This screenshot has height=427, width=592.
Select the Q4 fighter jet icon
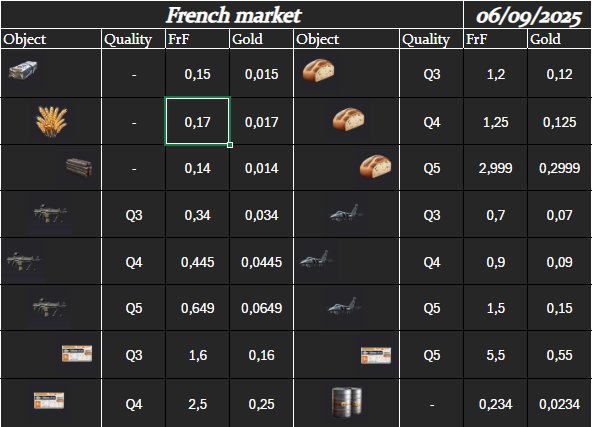(316, 259)
